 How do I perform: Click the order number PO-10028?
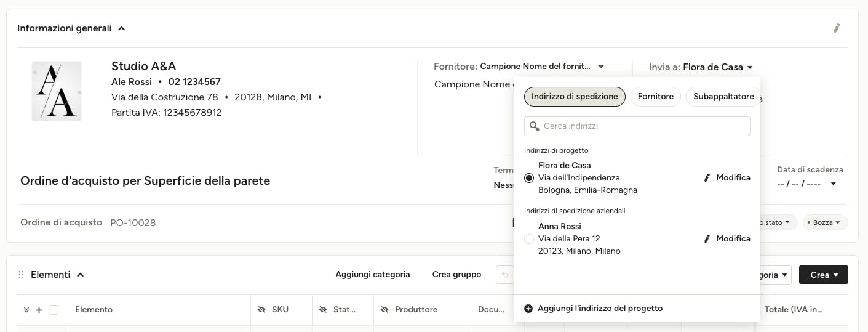133,222
